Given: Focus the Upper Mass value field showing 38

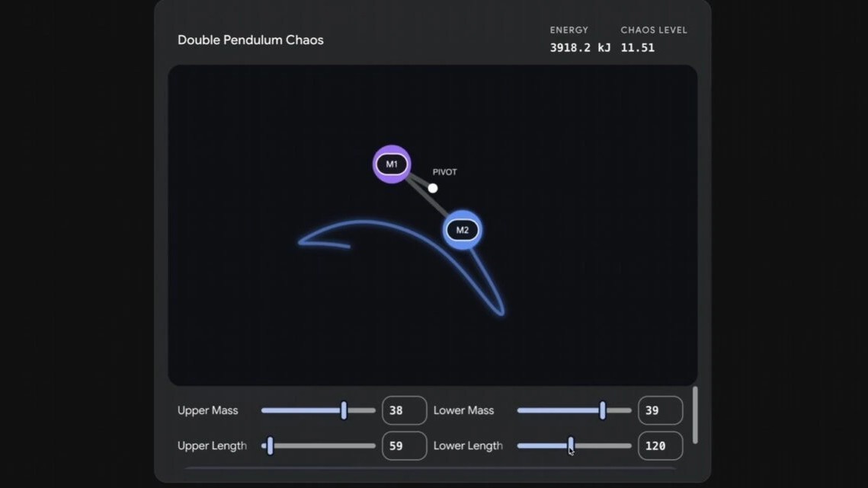Looking at the screenshot, I should 404,410.
